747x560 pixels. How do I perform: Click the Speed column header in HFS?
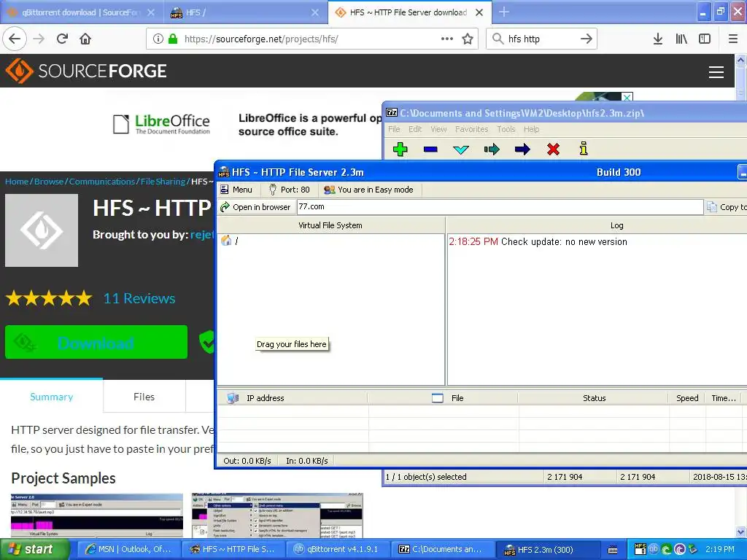tap(687, 398)
